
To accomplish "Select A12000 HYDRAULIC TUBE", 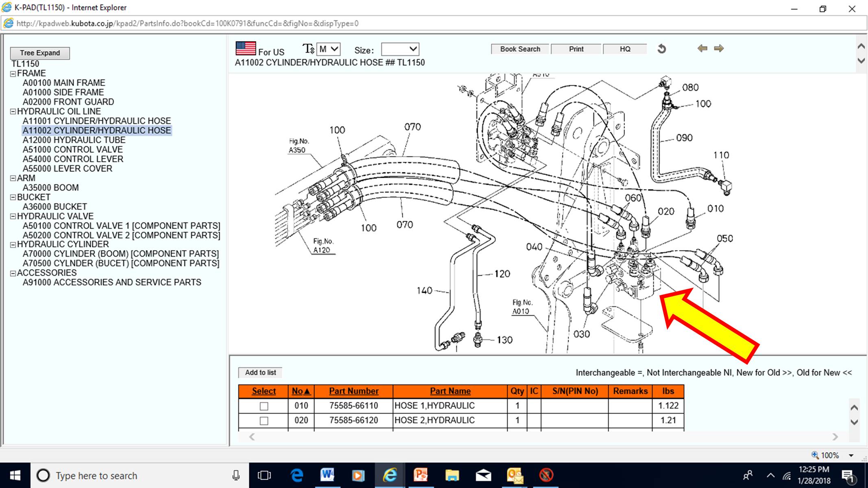I will pyautogui.click(x=74, y=140).
